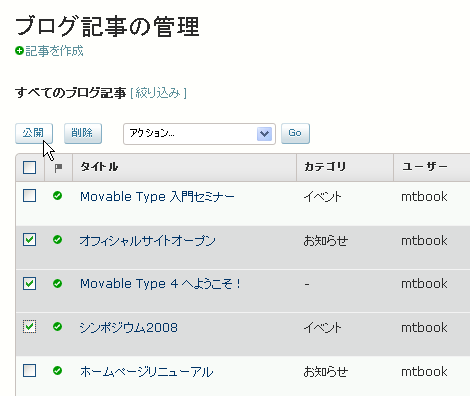Screen dimensions: 470x396
Task: Click status icon for ホームページリニューアル entry
Action: click(57, 370)
